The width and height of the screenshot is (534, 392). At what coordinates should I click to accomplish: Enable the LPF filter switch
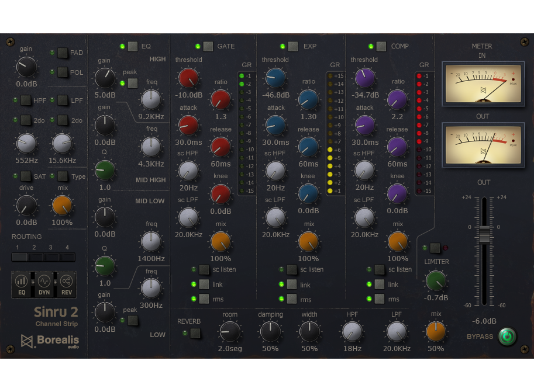pyautogui.click(x=63, y=100)
